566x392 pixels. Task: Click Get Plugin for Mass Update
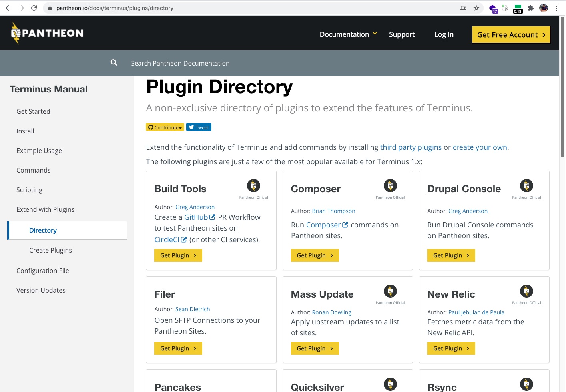(315, 348)
